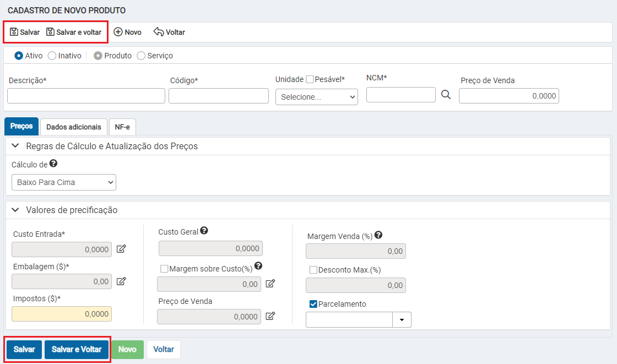Click blue Salvar e Voltar button
The height and width of the screenshot is (364, 617).
click(77, 350)
